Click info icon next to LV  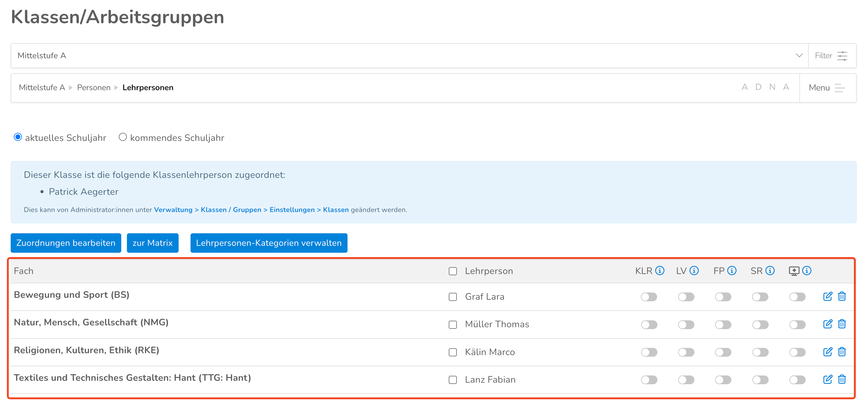[x=694, y=271]
